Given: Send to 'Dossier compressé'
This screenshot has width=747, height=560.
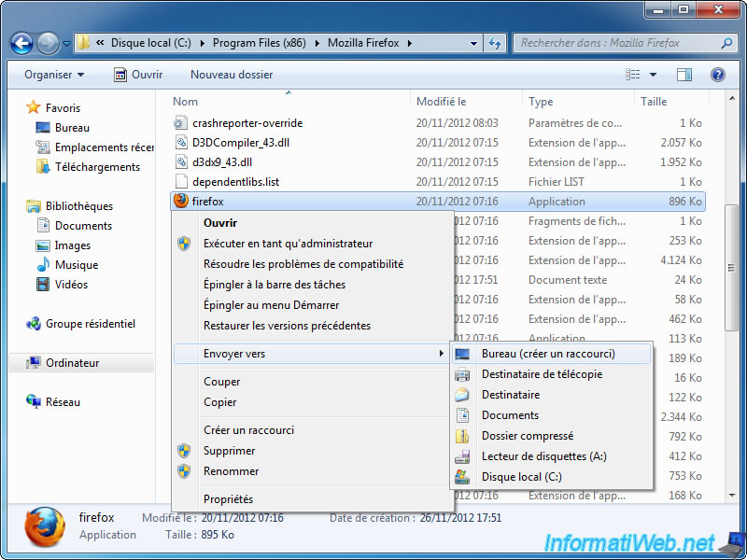Looking at the screenshot, I should click(x=552, y=436).
